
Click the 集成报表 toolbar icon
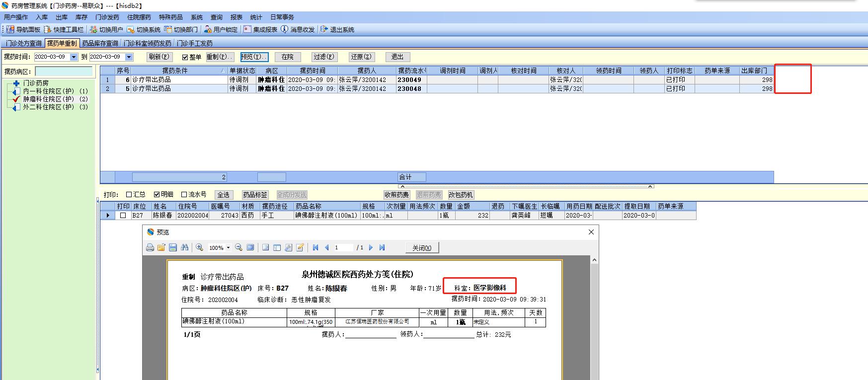[x=247, y=29]
